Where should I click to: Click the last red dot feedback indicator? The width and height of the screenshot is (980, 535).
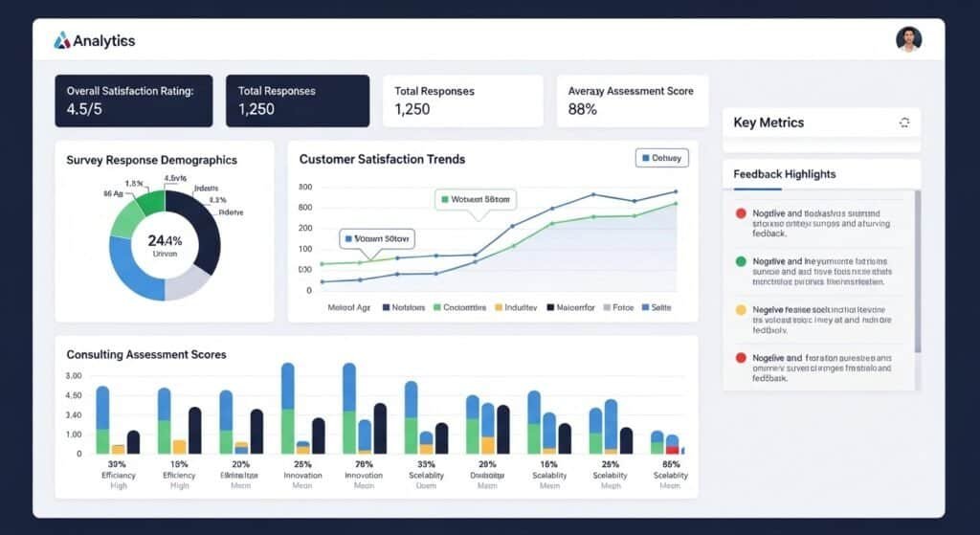tap(741, 358)
